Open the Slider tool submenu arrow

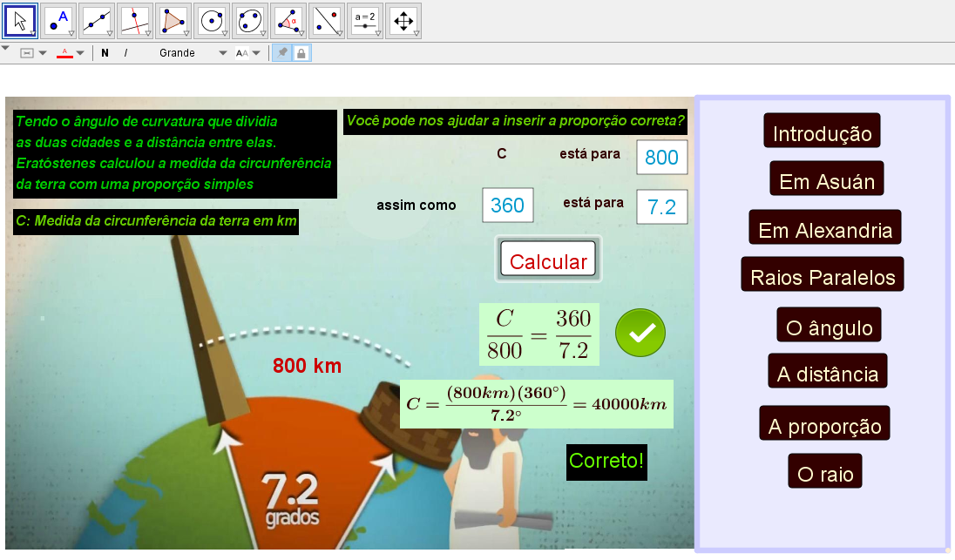point(378,33)
